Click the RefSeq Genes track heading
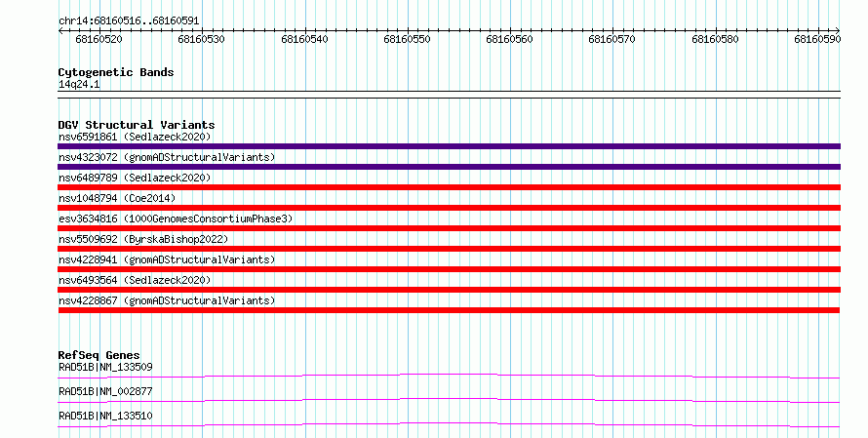This screenshot has width=868, height=438. tap(99, 355)
